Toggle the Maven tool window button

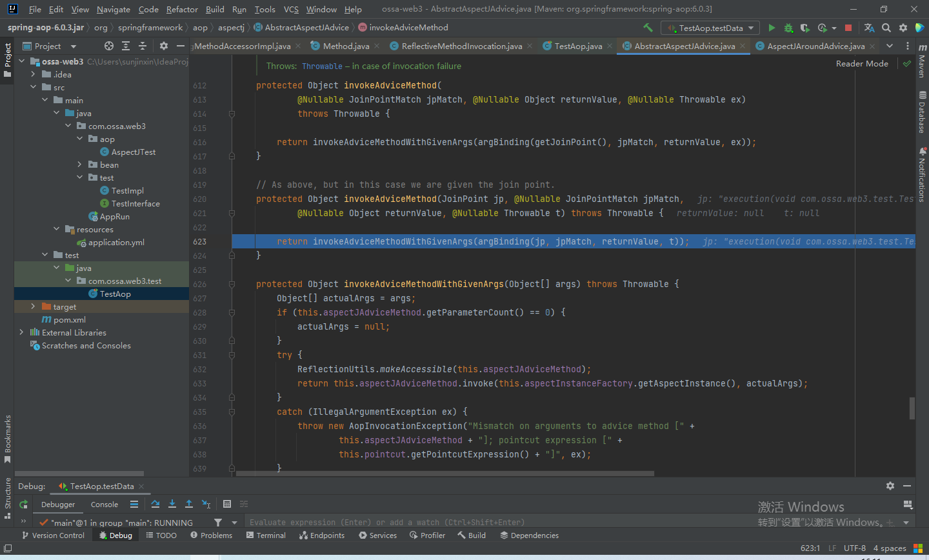click(922, 61)
